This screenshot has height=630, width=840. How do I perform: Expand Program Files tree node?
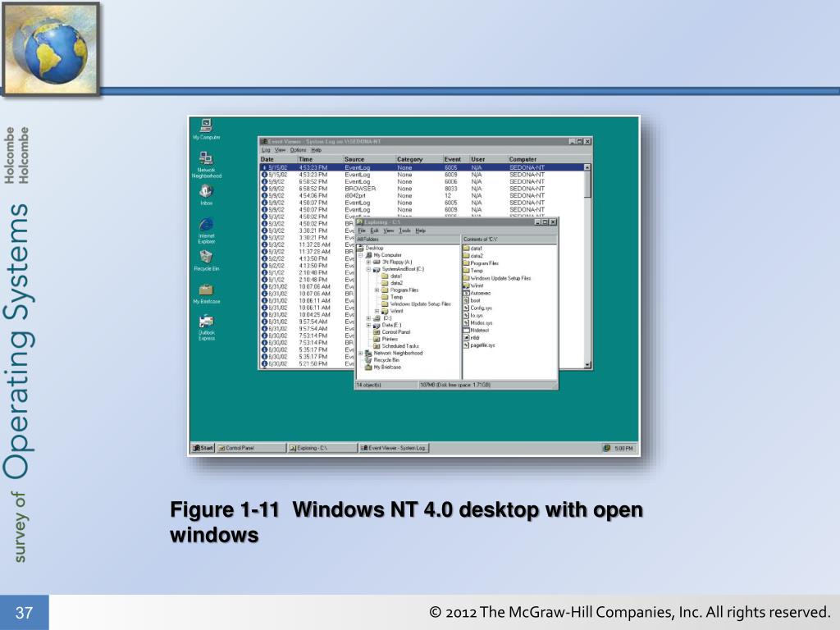click(377, 290)
